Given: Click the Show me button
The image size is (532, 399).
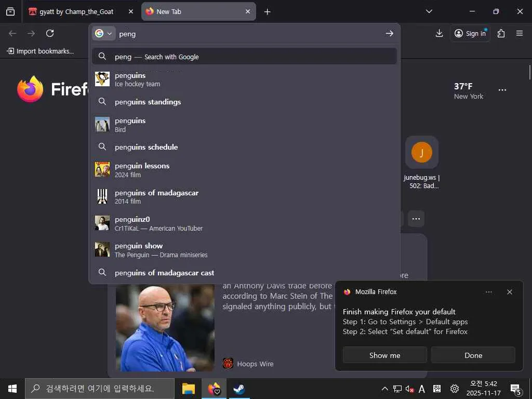Looking at the screenshot, I should [385, 355].
